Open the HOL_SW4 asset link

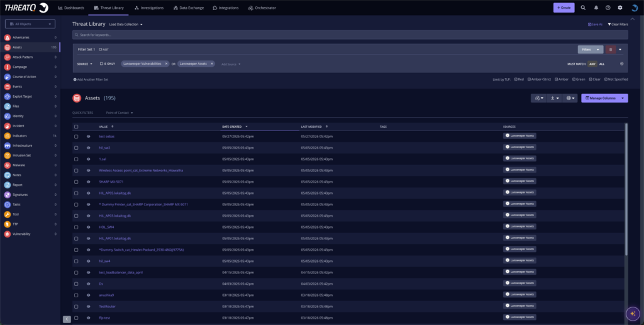[106, 227]
